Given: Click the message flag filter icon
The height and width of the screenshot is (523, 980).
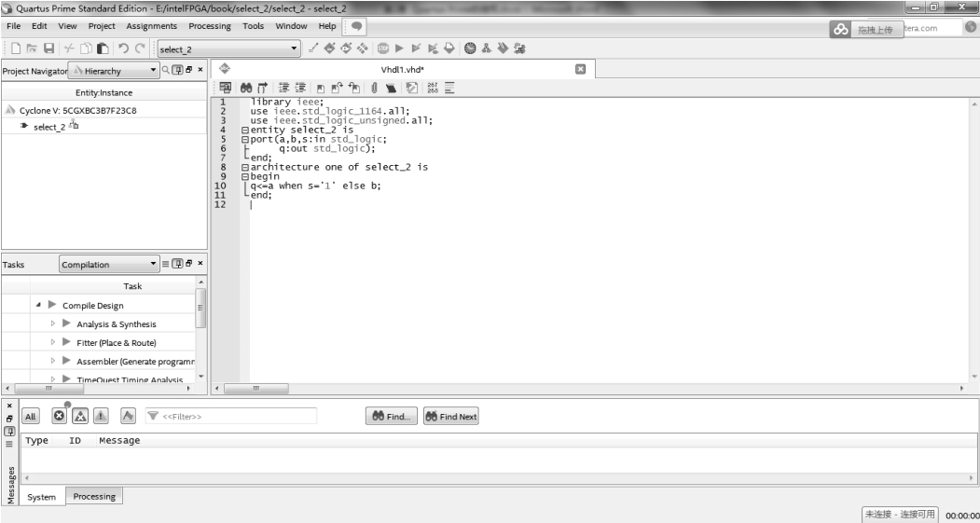Looking at the screenshot, I should coord(128,416).
